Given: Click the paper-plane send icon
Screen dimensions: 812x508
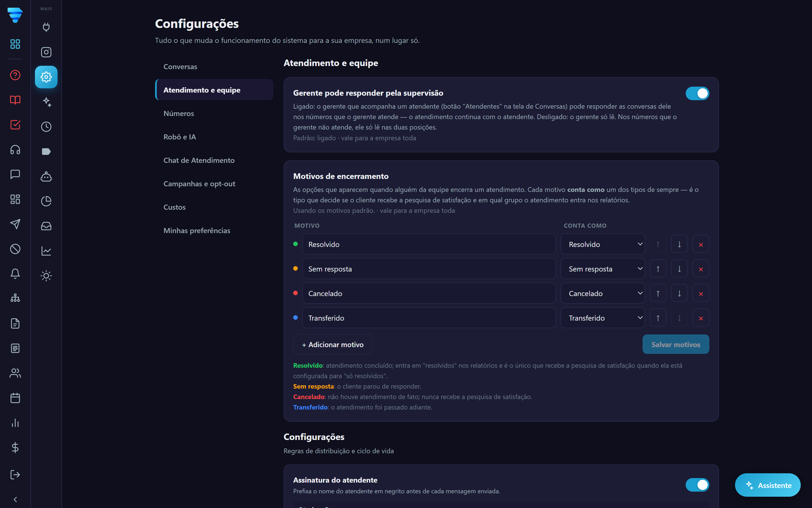Looking at the screenshot, I should click(15, 224).
